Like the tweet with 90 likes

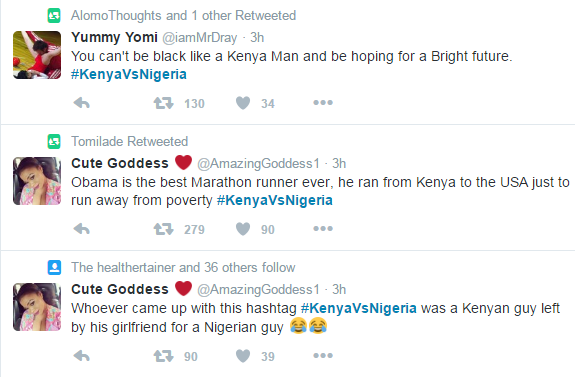[243, 229]
